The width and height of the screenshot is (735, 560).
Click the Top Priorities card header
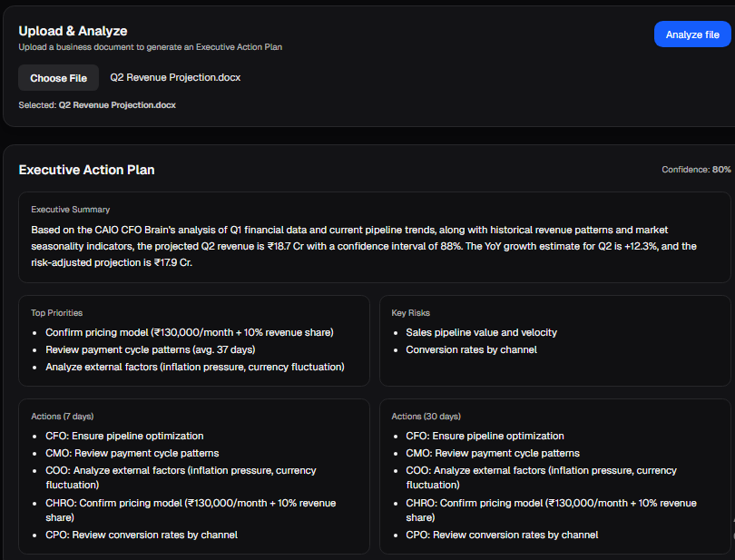[58, 312]
